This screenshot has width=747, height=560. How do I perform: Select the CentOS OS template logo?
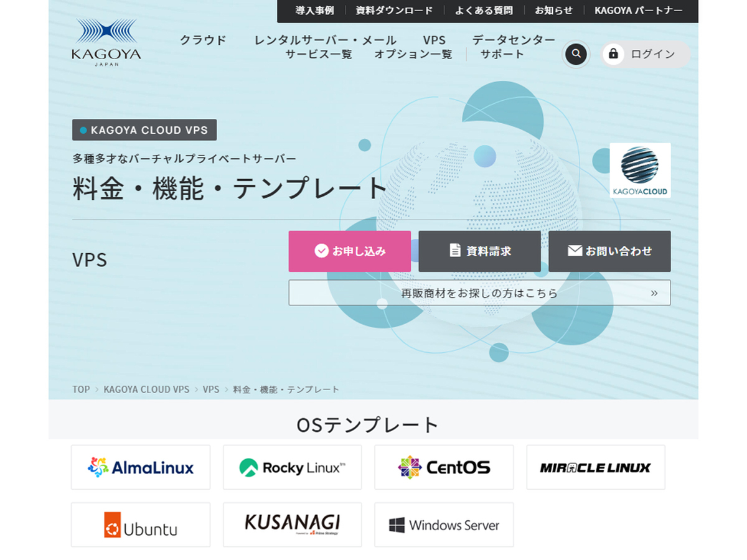pyautogui.click(x=444, y=467)
